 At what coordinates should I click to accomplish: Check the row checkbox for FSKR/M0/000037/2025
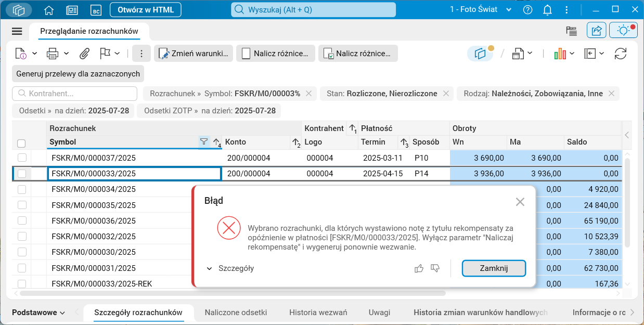(22, 158)
